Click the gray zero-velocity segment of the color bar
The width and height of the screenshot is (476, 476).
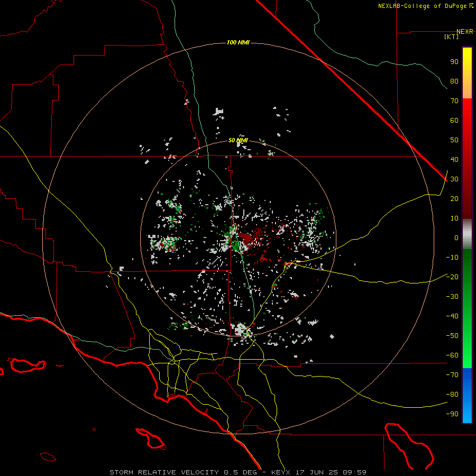pyautogui.click(x=467, y=234)
